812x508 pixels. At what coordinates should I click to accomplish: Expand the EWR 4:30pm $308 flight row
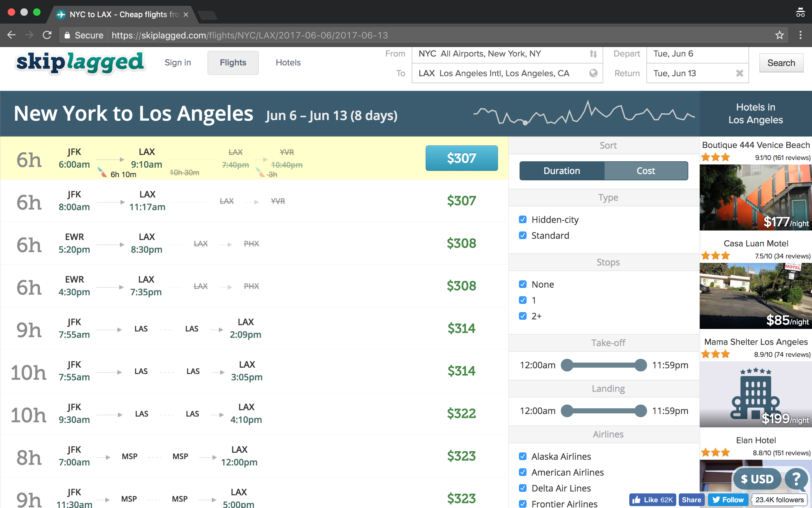[x=254, y=285]
